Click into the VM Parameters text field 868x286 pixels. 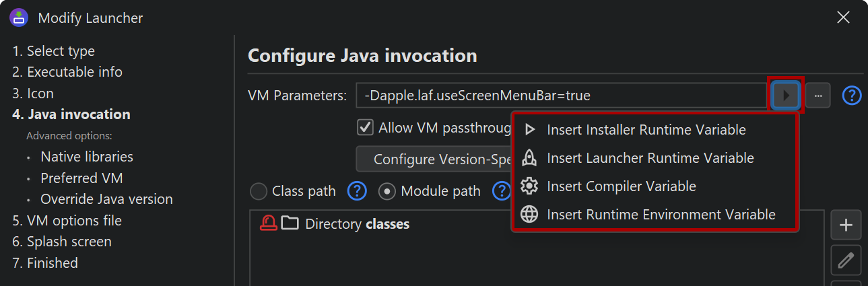559,96
